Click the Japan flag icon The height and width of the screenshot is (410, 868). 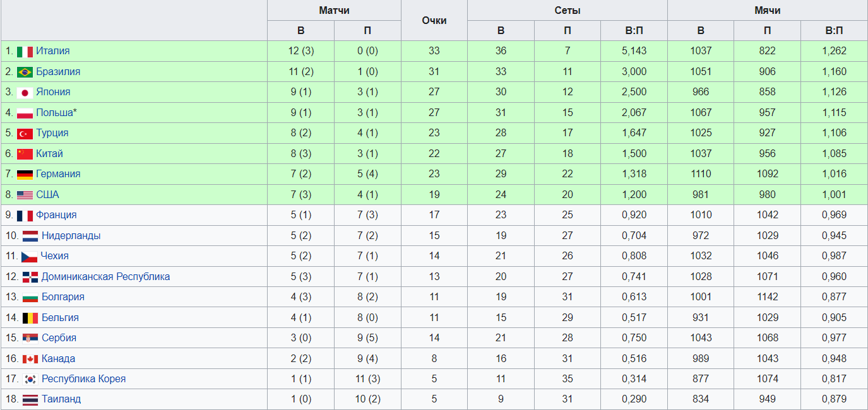(25, 93)
